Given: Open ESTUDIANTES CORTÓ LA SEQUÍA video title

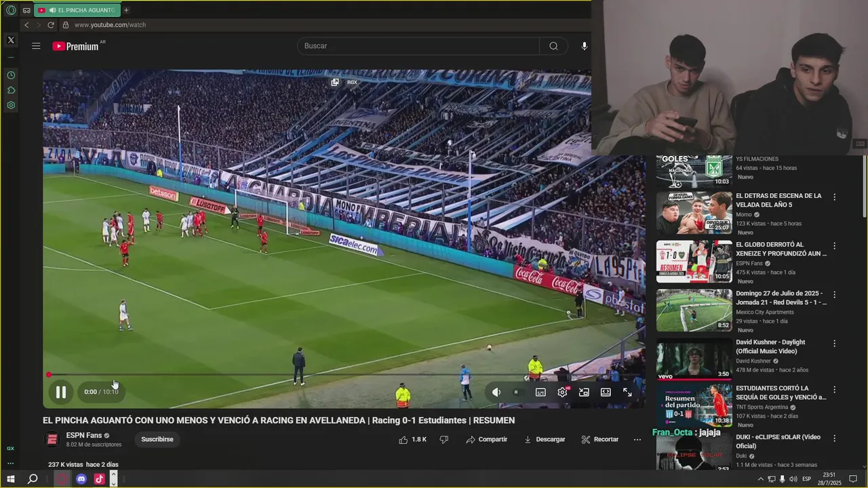Looking at the screenshot, I should [781, 392].
